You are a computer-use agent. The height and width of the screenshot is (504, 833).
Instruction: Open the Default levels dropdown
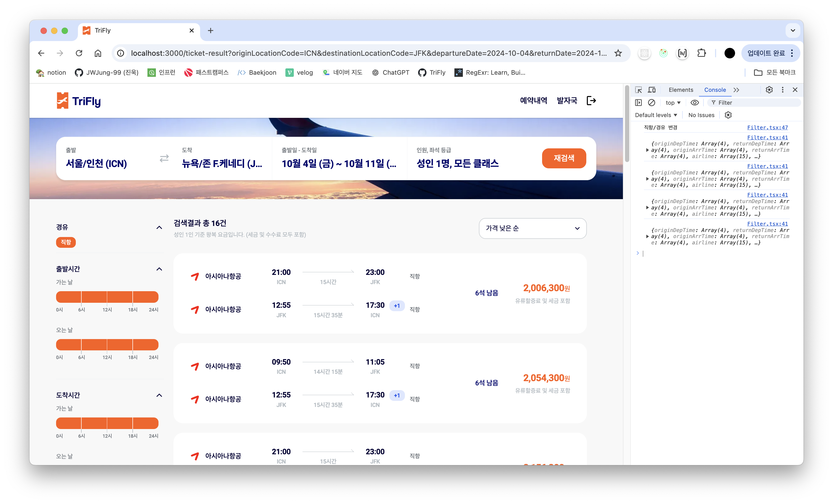[x=656, y=115]
